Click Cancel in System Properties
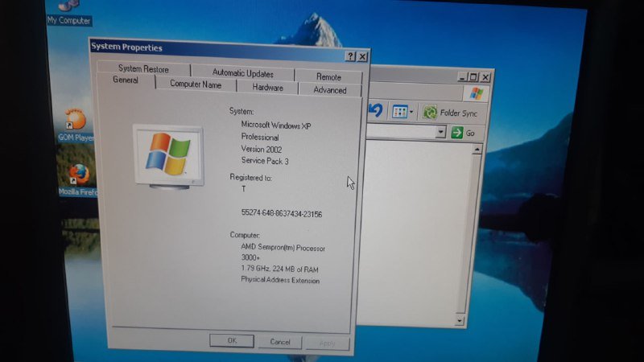 [280, 342]
